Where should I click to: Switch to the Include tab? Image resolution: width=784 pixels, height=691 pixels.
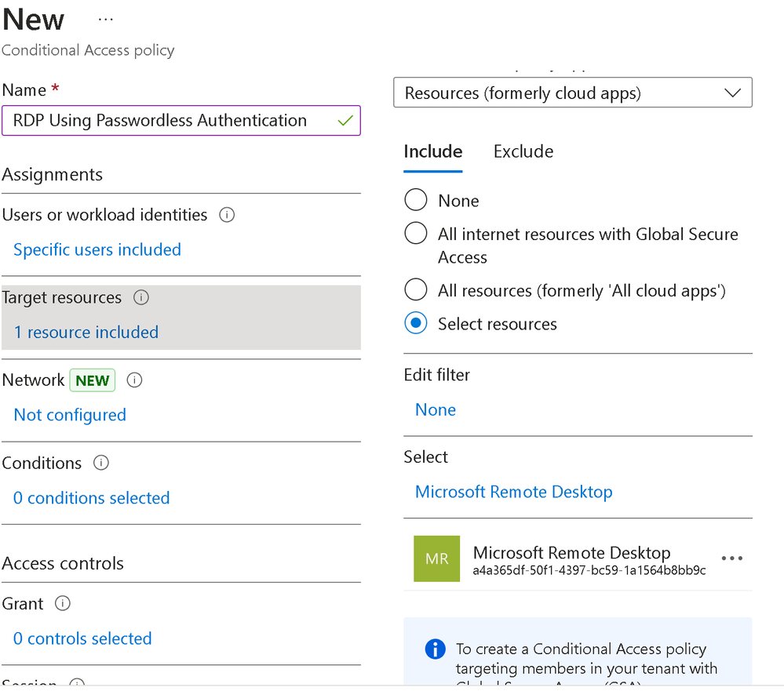[433, 151]
